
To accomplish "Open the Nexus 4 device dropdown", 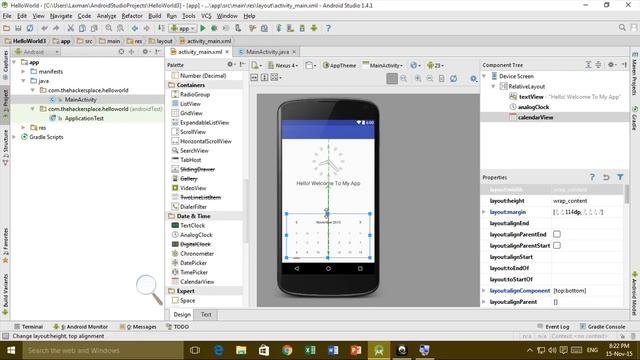I will pyautogui.click(x=283, y=65).
